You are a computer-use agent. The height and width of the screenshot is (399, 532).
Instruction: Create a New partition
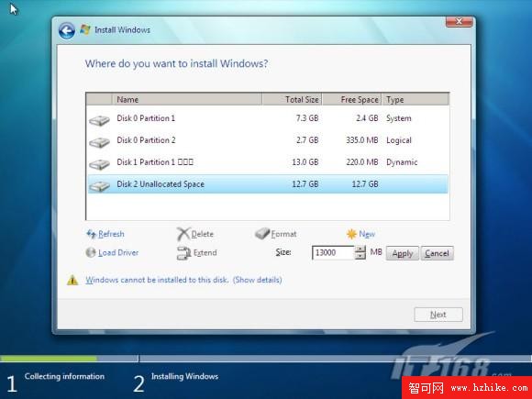(x=367, y=234)
